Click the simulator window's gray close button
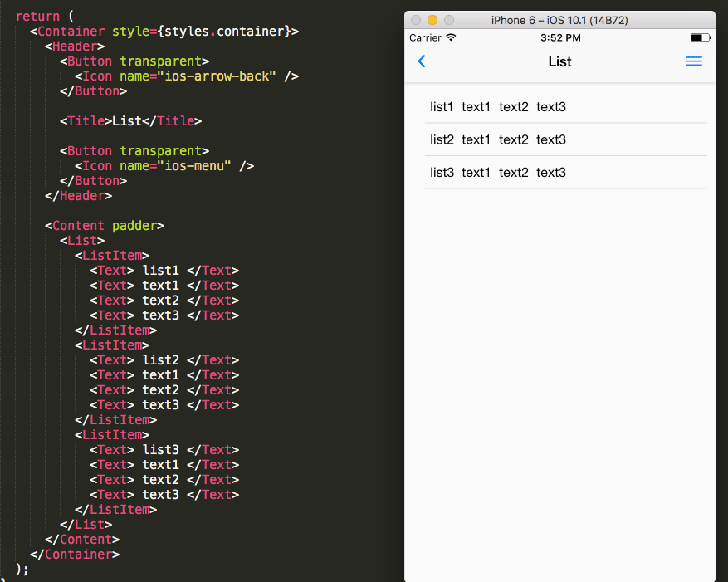Viewport: 728px width, 582px height. tap(416, 20)
